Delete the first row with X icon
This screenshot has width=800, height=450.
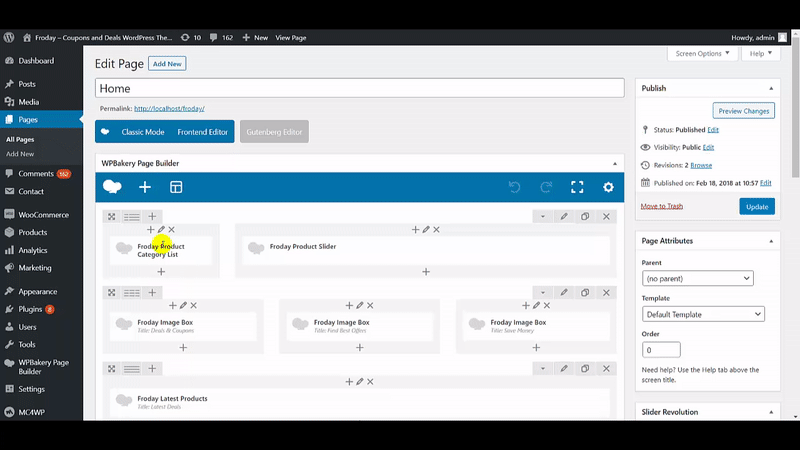(x=607, y=216)
